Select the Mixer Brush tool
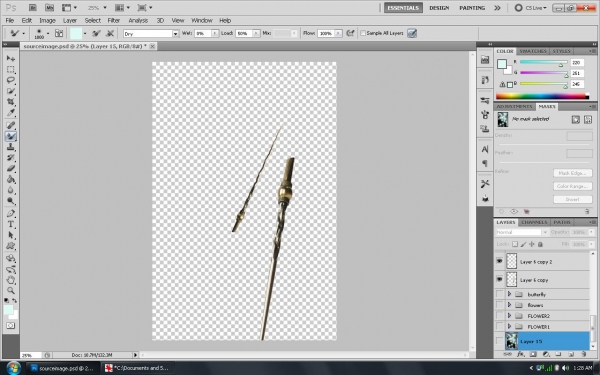Image resolution: width=600 pixels, height=375 pixels. 11,136
